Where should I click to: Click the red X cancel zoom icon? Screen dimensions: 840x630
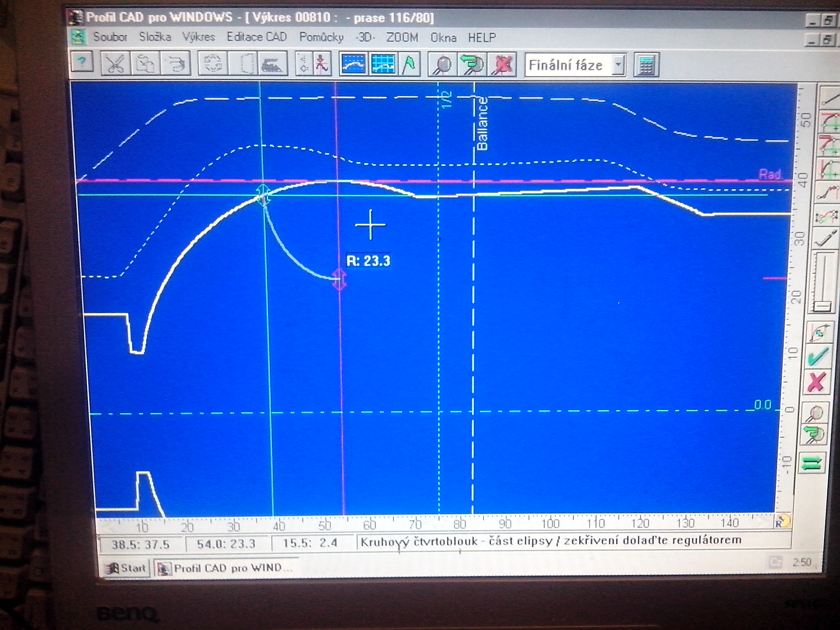pos(503,65)
